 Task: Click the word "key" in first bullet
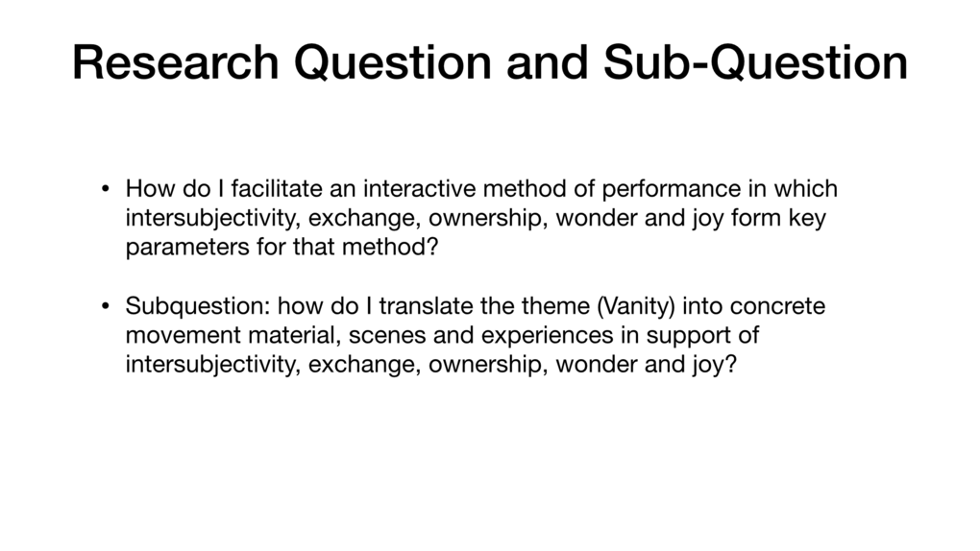[x=806, y=217]
